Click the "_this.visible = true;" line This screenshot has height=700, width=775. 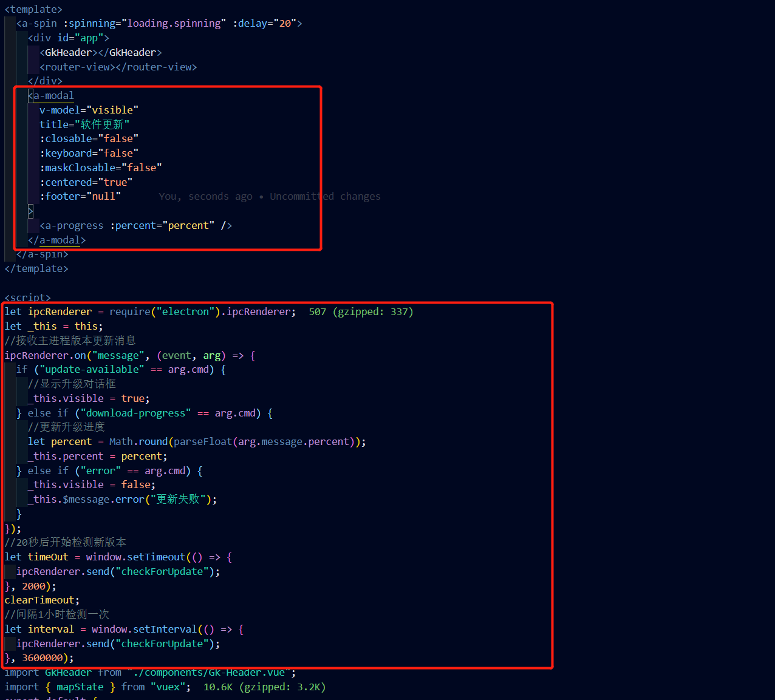coord(89,399)
